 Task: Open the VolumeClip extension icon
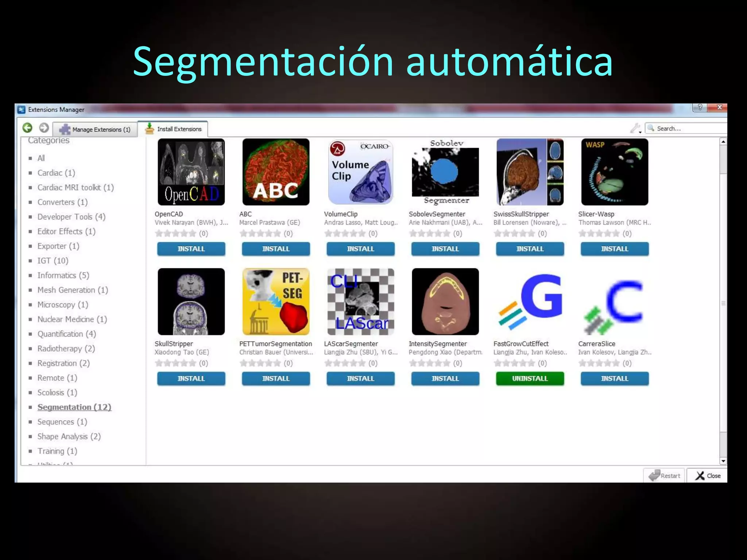click(x=360, y=172)
